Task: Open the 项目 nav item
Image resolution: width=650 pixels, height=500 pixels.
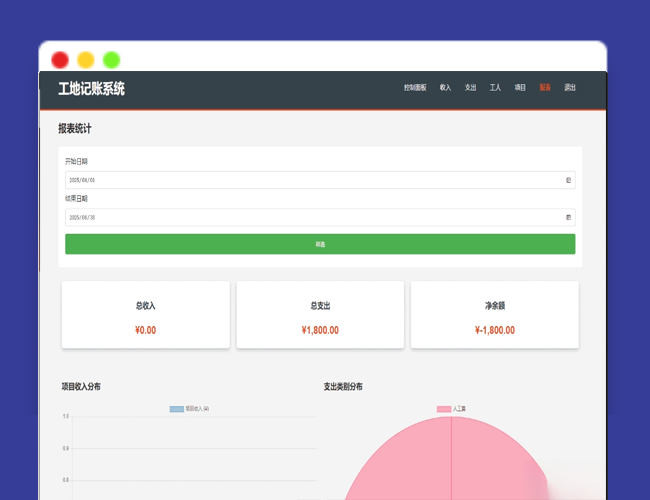Action: click(520, 87)
